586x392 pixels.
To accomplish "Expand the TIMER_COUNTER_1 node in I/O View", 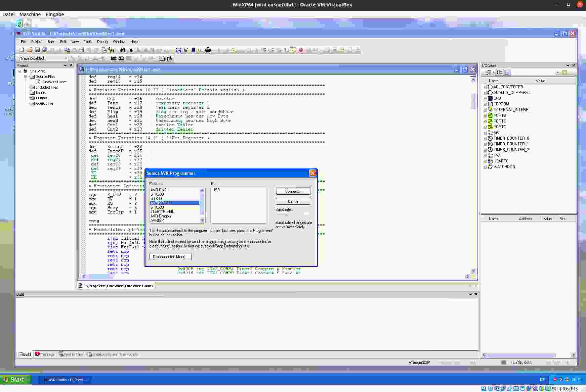I will (x=485, y=144).
